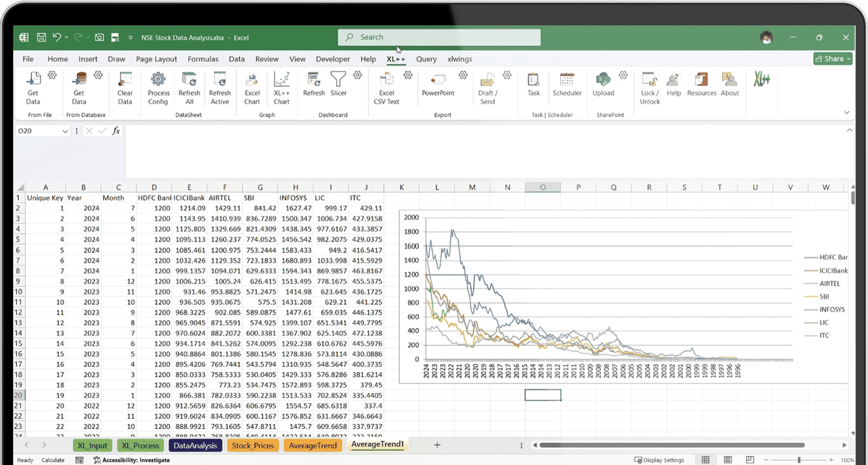This screenshot has height=465, width=868.
Task: Export to PowerPoint
Action: [x=438, y=84]
